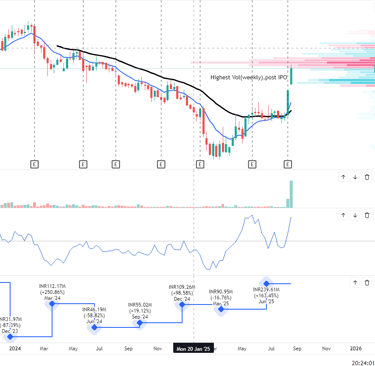The image size is (375, 366).
Task: Select the Dec '24 INR109.26M data point
Action: (182, 304)
